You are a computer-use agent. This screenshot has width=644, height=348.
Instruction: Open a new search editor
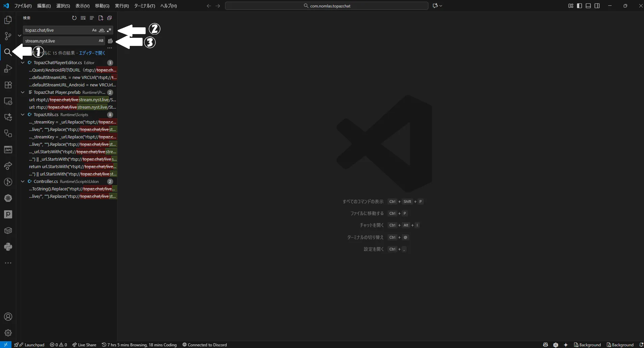pyautogui.click(x=101, y=18)
